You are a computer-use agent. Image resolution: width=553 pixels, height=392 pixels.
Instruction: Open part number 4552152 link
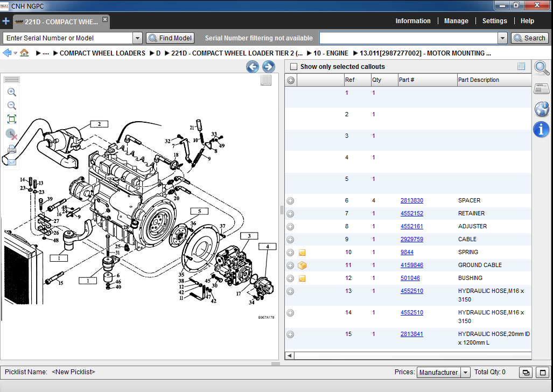(411, 214)
